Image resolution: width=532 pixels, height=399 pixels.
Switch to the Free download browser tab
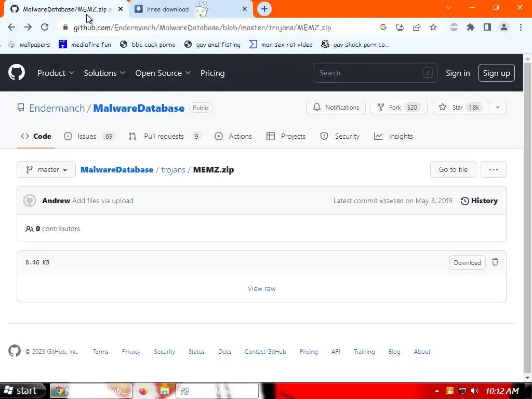(191, 9)
